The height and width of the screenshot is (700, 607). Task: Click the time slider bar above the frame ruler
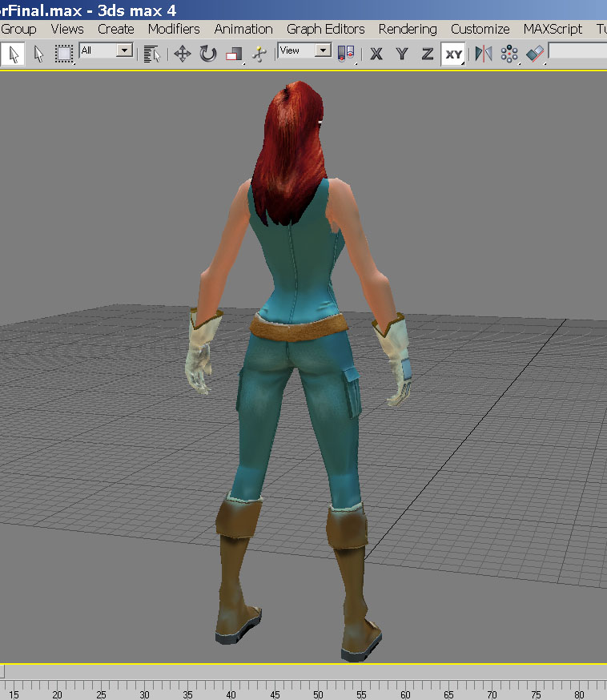click(304, 671)
